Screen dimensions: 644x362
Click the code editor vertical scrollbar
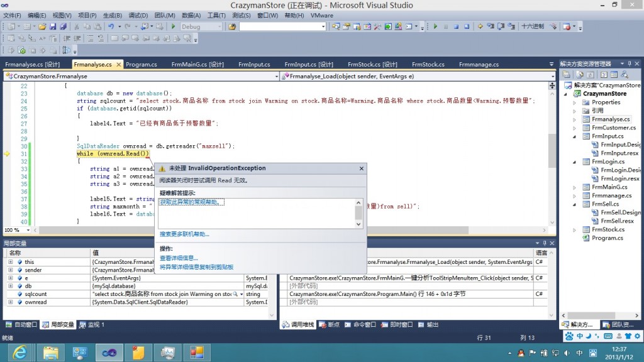coord(552,152)
